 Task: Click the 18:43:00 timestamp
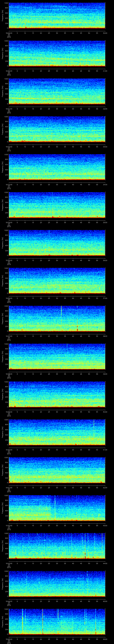coord(9,564)
